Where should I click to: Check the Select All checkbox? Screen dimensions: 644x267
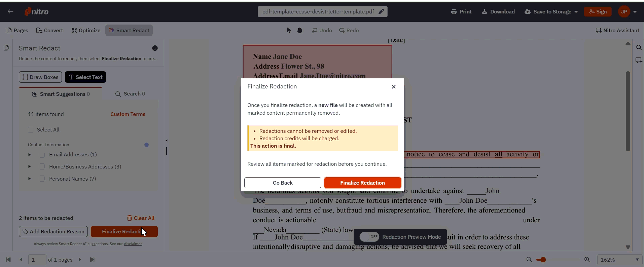(x=31, y=130)
